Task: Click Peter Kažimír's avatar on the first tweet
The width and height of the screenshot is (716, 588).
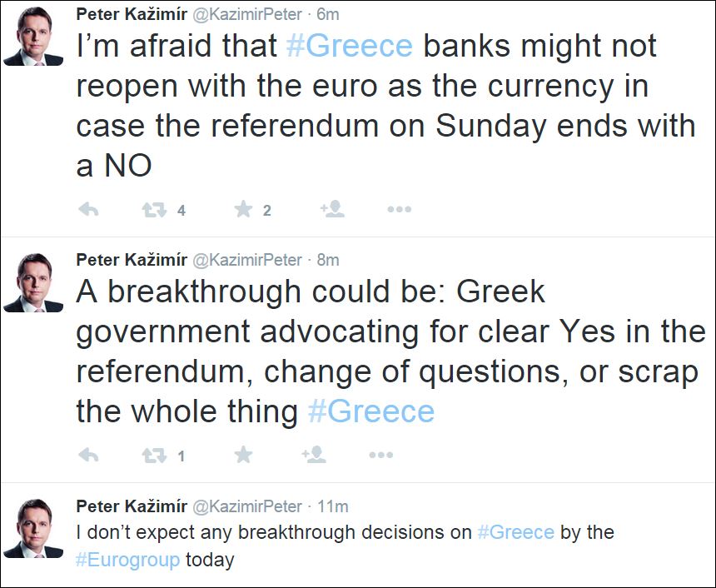Action: [x=33, y=37]
